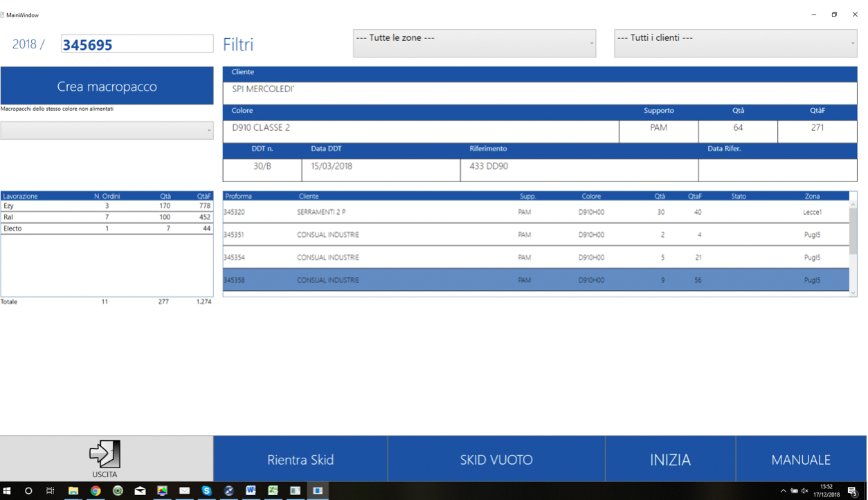868x500 pixels.
Task: Launch Google Chrome from the taskbar
Action: (x=96, y=490)
